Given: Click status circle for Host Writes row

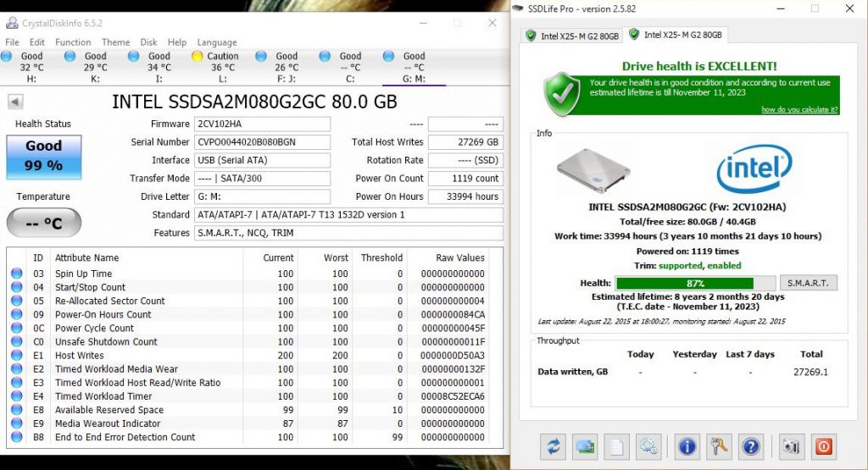Looking at the screenshot, I should pyautogui.click(x=17, y=355).
